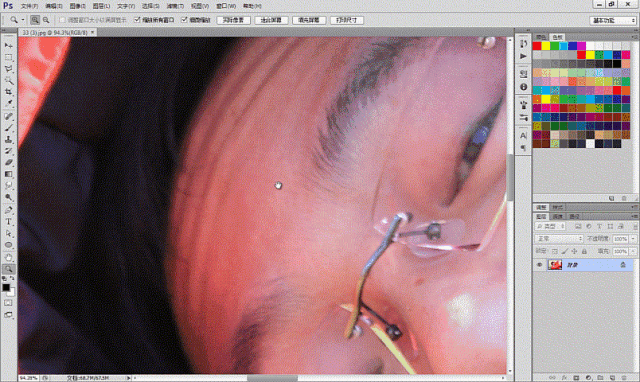Select the Clone Stamp tool
Screen dimensions: 640x382
coord(9,140)
